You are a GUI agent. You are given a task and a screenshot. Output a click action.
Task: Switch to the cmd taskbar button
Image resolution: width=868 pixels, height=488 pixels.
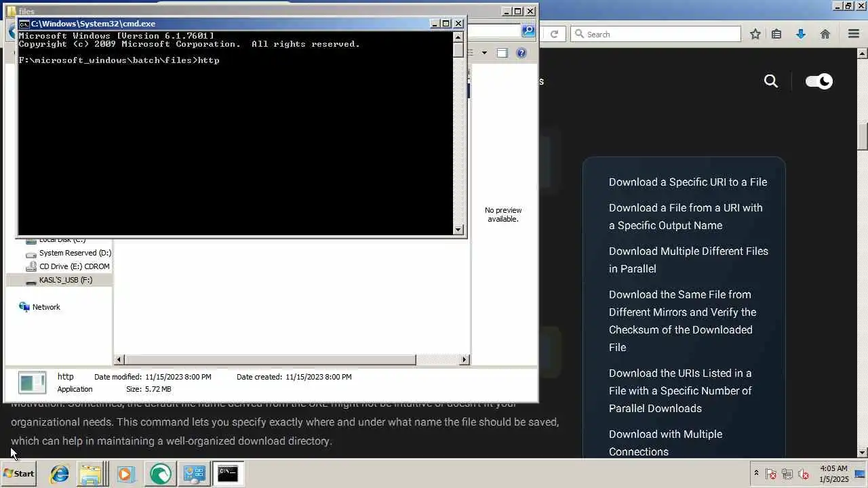pos(228,474)
